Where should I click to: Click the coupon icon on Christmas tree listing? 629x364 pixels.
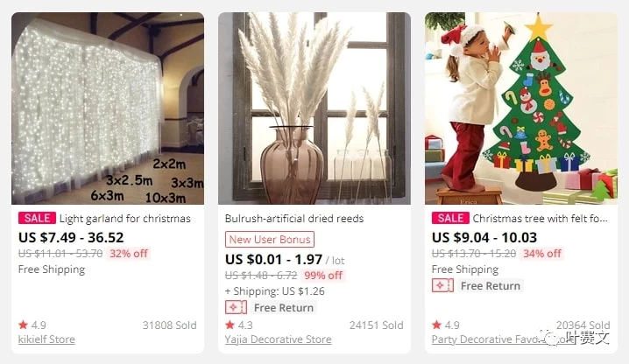click(442, 285)
